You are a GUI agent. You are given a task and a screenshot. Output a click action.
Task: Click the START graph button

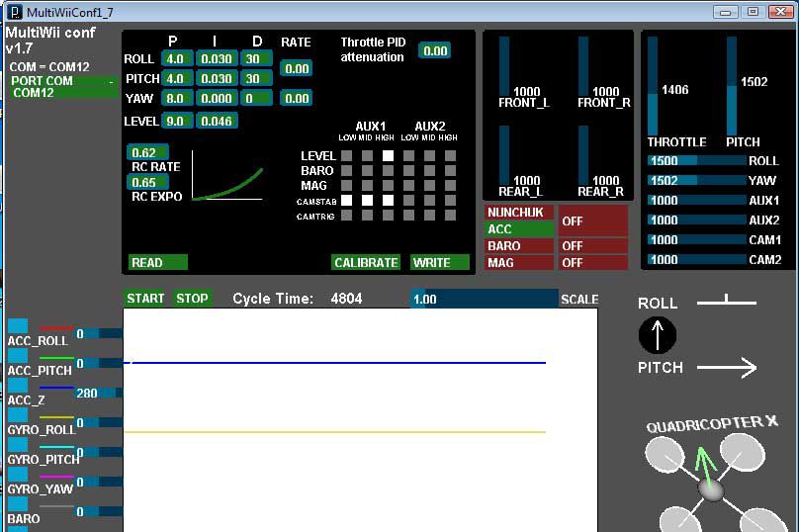click(145, 298)
